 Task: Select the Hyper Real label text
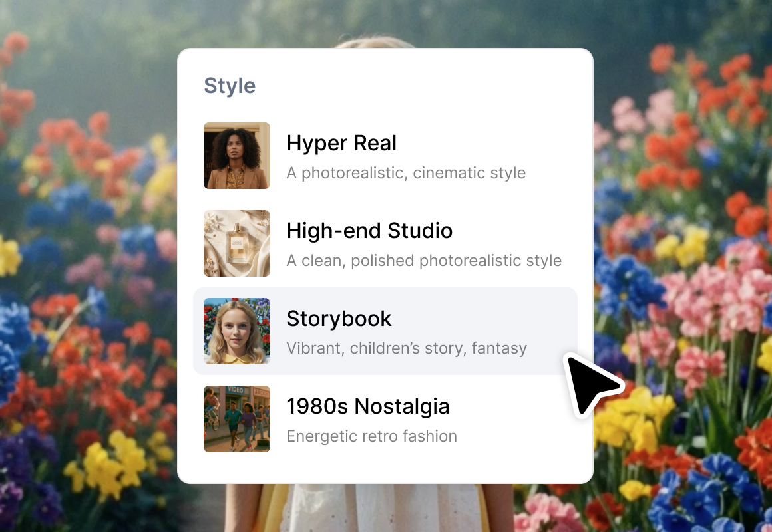[341, 143]
